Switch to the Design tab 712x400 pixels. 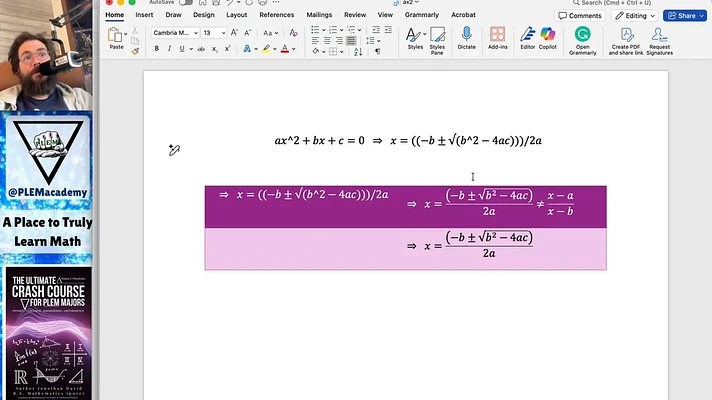pyautogui.click(x=203, y=15)
